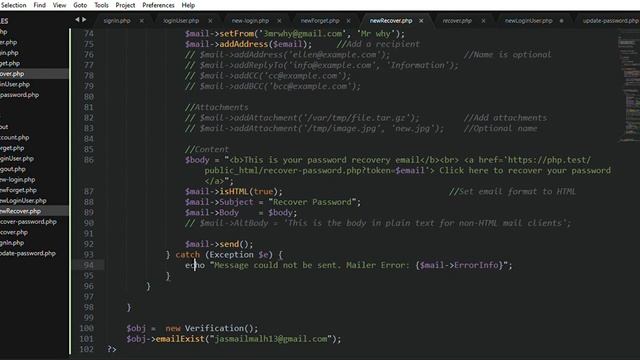Image resolution: width=640 pixels, height=360 pixels.
Task: Open ewForget.php in the sidebar
Action: tap(18, 190)
